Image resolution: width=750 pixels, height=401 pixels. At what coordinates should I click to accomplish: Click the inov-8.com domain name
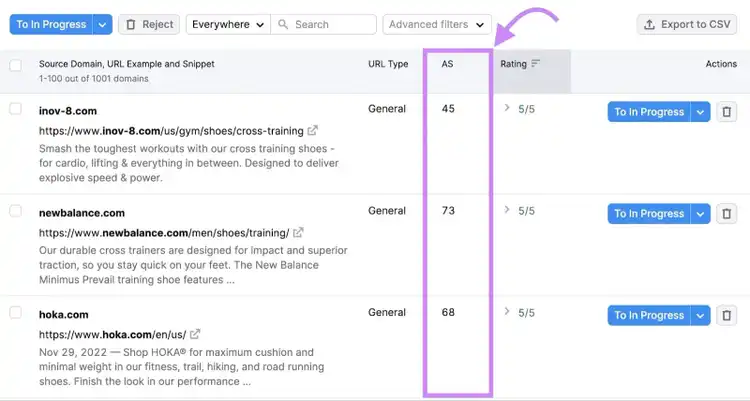(x=68, y=111)
